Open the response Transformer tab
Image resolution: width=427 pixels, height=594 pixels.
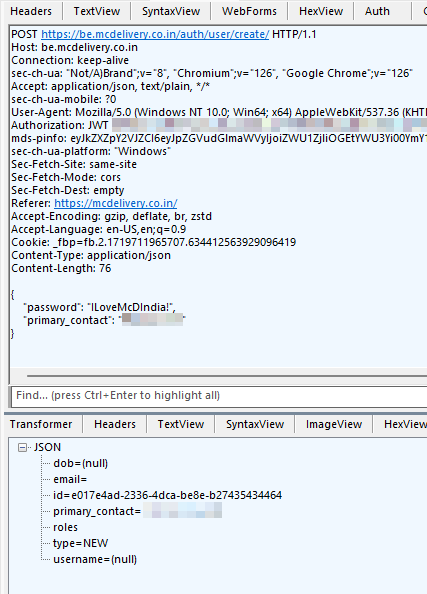41,424
